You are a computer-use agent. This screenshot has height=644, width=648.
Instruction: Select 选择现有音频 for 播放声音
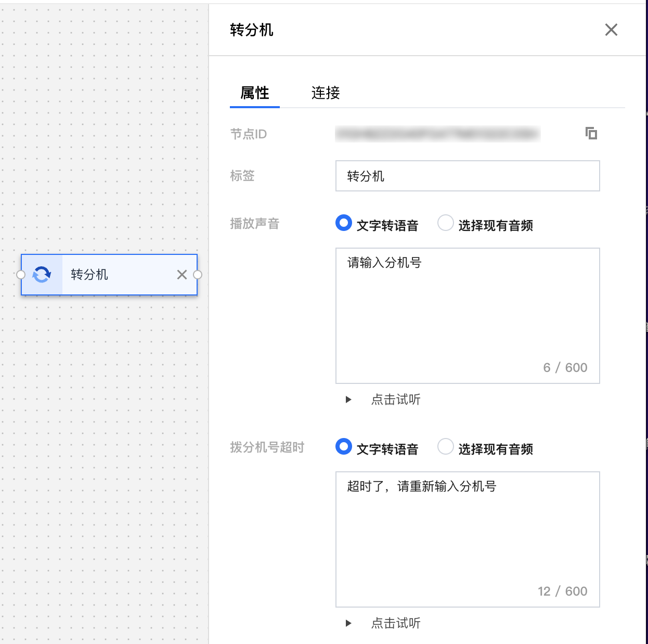[446, 223]
